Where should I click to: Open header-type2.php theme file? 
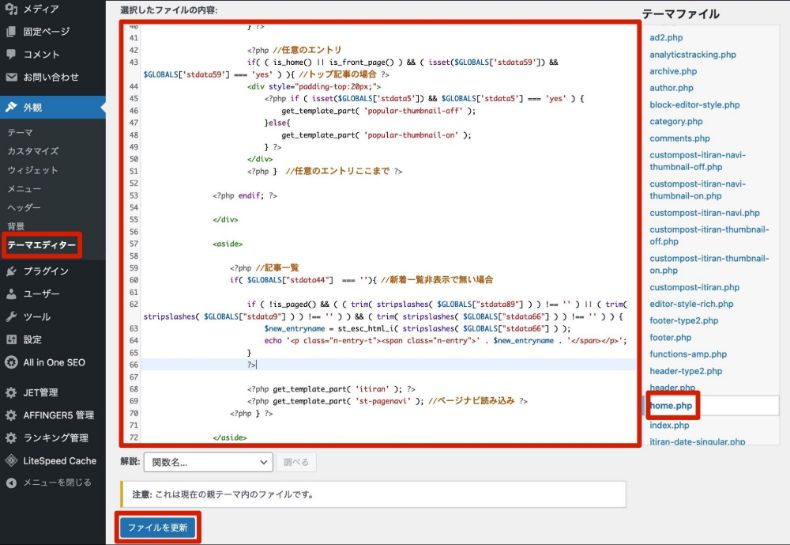(x=686, y=371)
